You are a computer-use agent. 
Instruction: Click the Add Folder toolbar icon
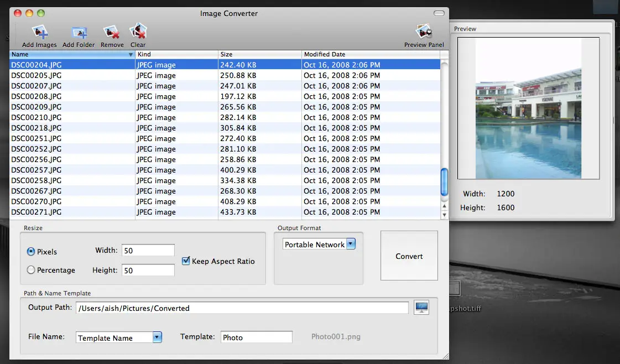point(79,33)
